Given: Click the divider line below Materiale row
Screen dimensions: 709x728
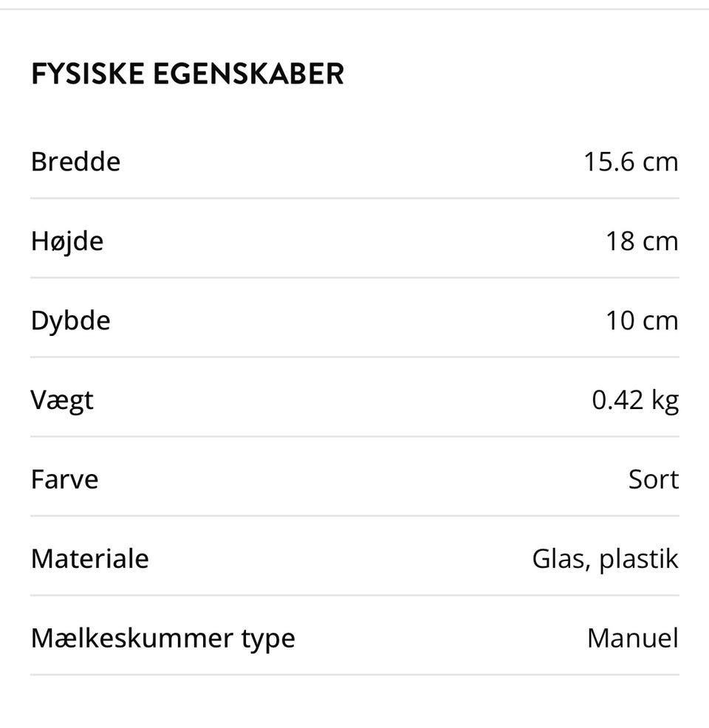Looking at the screenshot, I should [354, 595].
